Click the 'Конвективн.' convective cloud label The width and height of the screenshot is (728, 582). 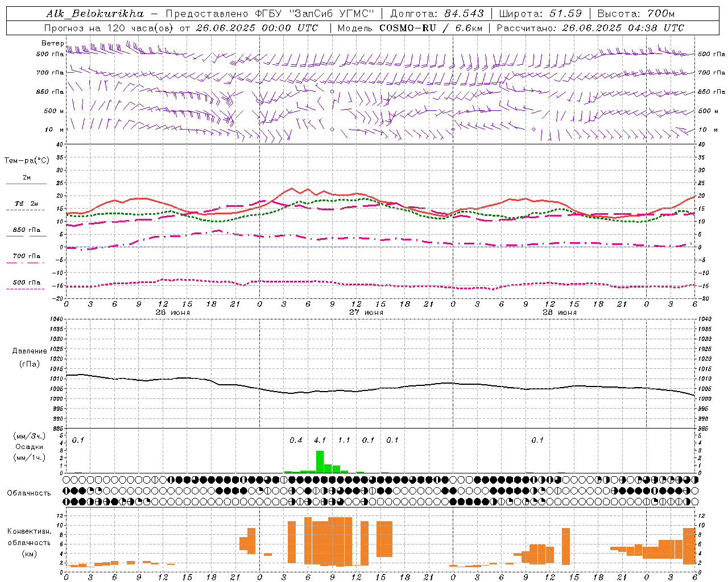pos(29,531)
